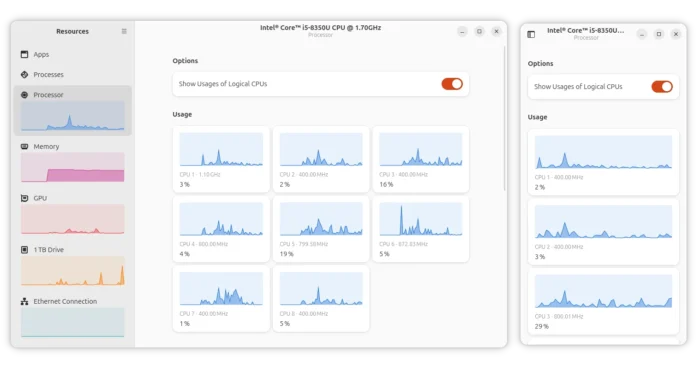Select Memory in the sidebar

click(x=73, y=163)
